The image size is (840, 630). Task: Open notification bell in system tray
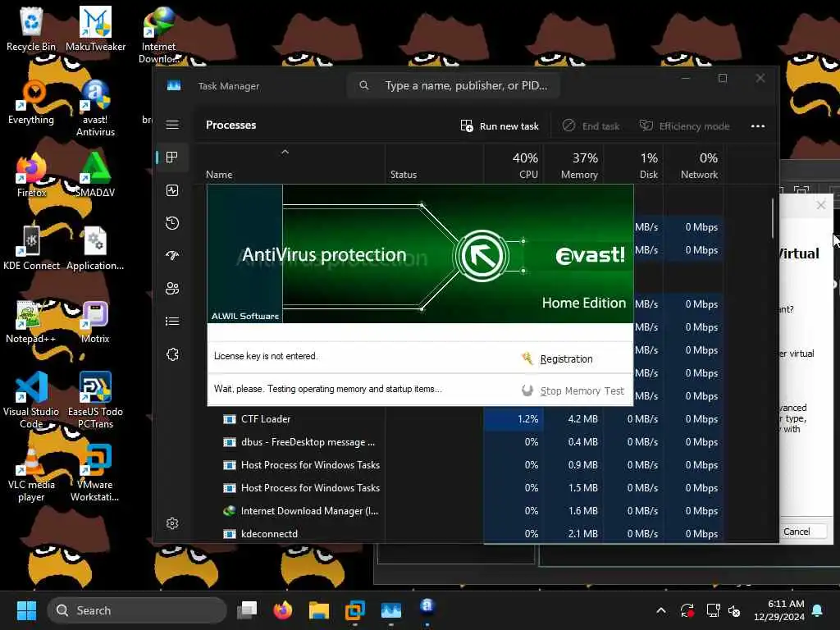818,610
